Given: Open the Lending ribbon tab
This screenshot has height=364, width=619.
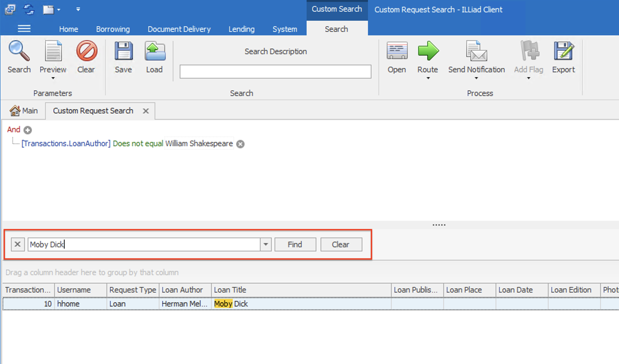Looking at the screenshot, I should point(241,29).
